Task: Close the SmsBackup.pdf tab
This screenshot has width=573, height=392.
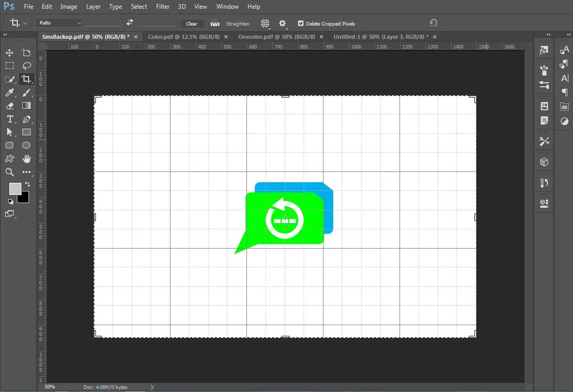Action: [x=136, y=37]
